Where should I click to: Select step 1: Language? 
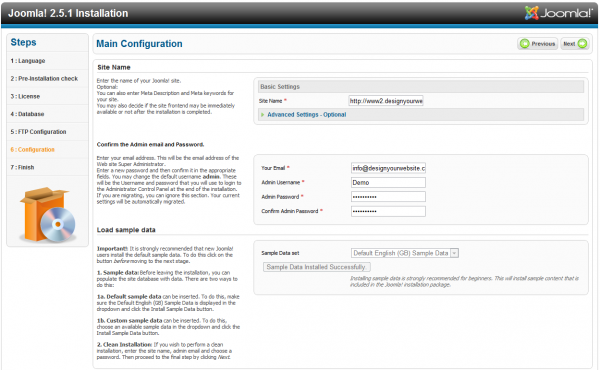(28, 60)
